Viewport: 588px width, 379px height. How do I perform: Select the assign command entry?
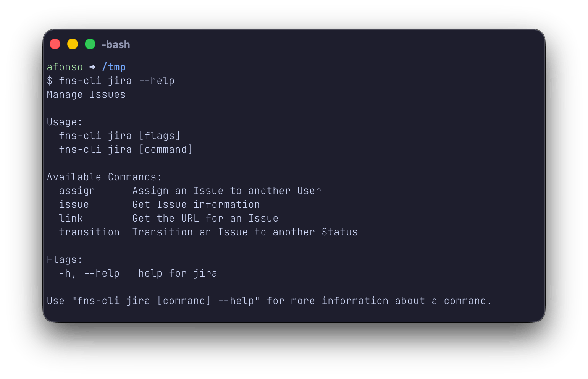[77, 191]
